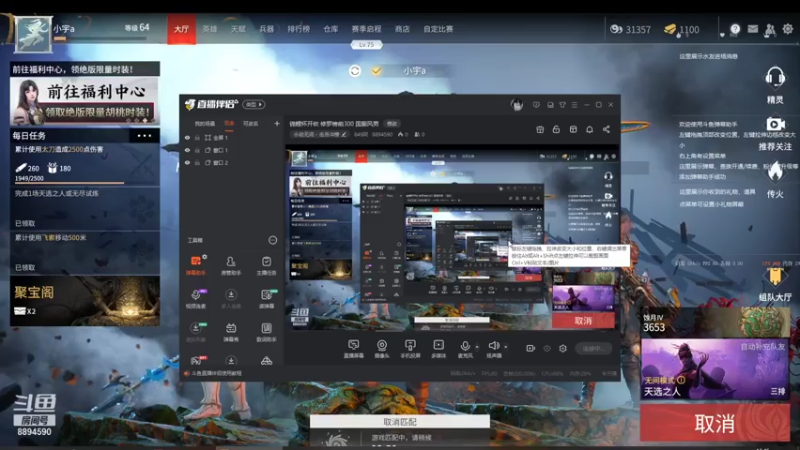Add a new scene with the plus button

point(277,123)
